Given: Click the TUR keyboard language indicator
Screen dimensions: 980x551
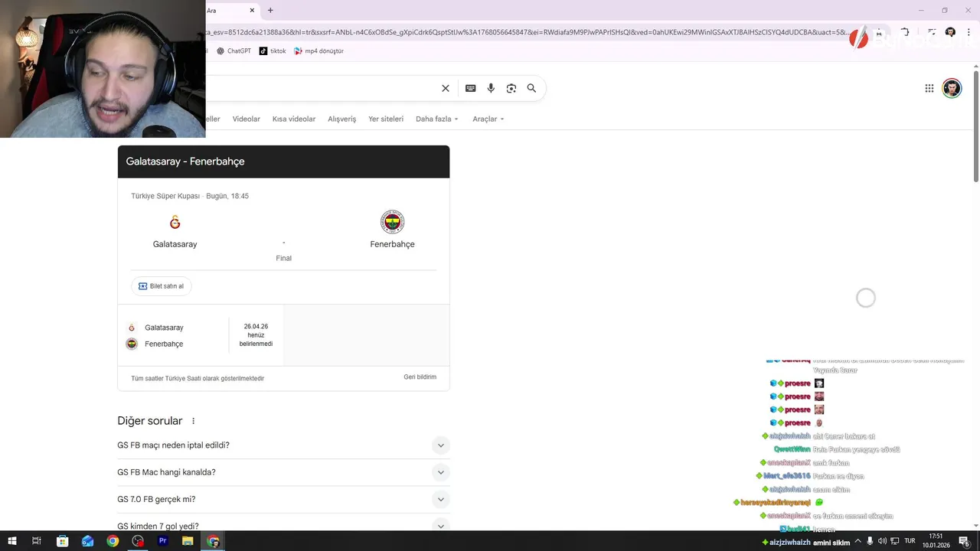Looking at the screenshot, I should pyautogui.click(x=910, y=541).
